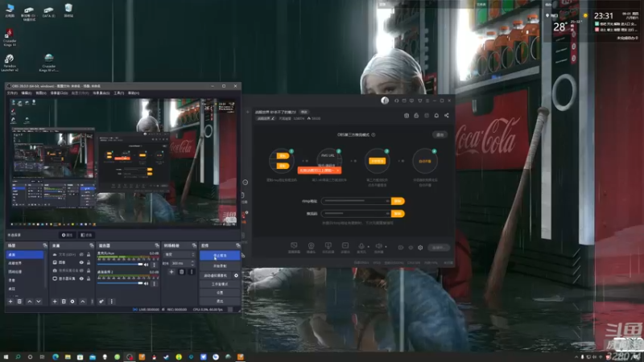Toggle lock on display capture source

[89, 278]
